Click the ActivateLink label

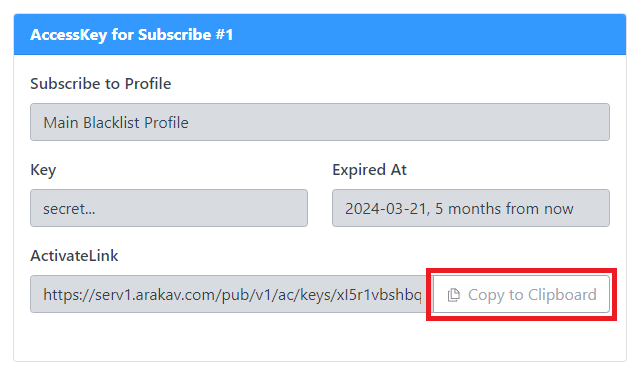pos(74,256)
